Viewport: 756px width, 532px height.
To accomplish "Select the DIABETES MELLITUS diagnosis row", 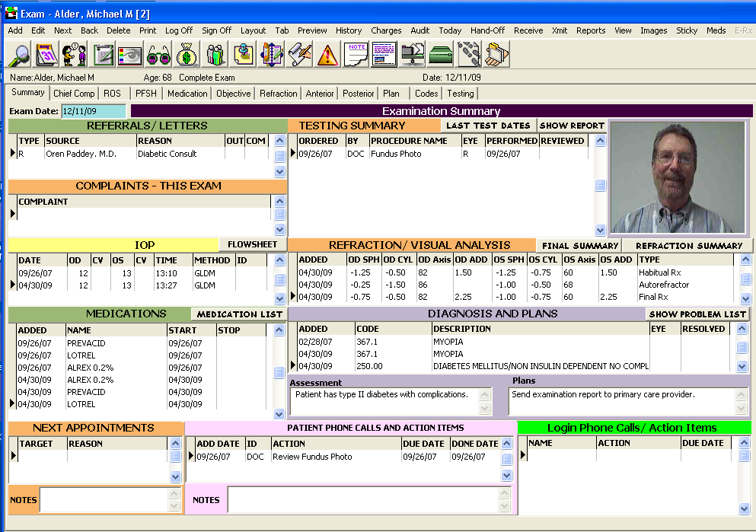I will click(x=513, y=366).
